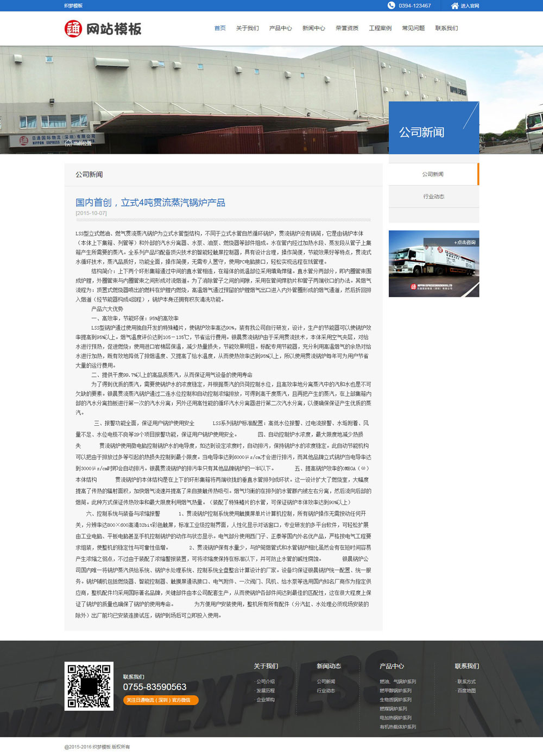Open the 产品中心 navigation menu
Screen dimensions: 543x756
281,28
